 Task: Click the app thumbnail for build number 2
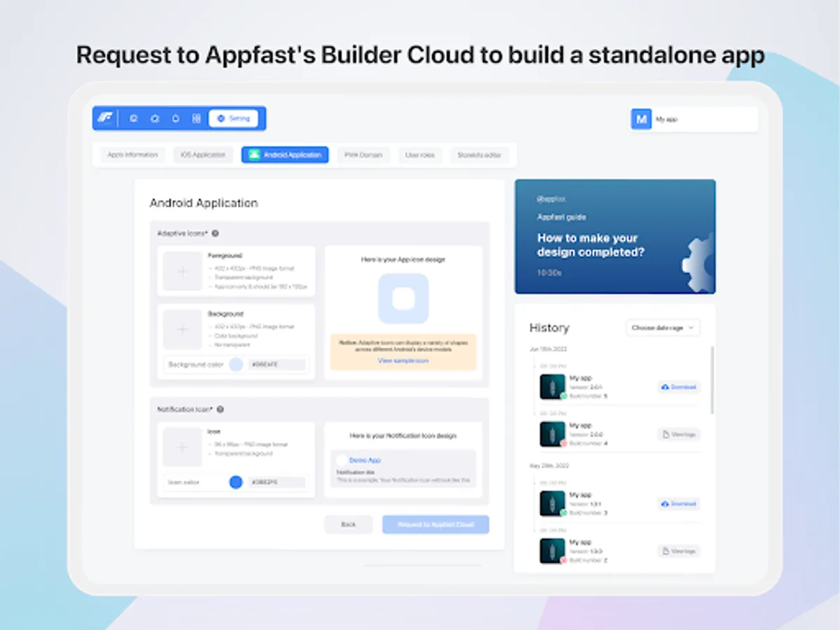pyautogui.click(x=552, y=551)
